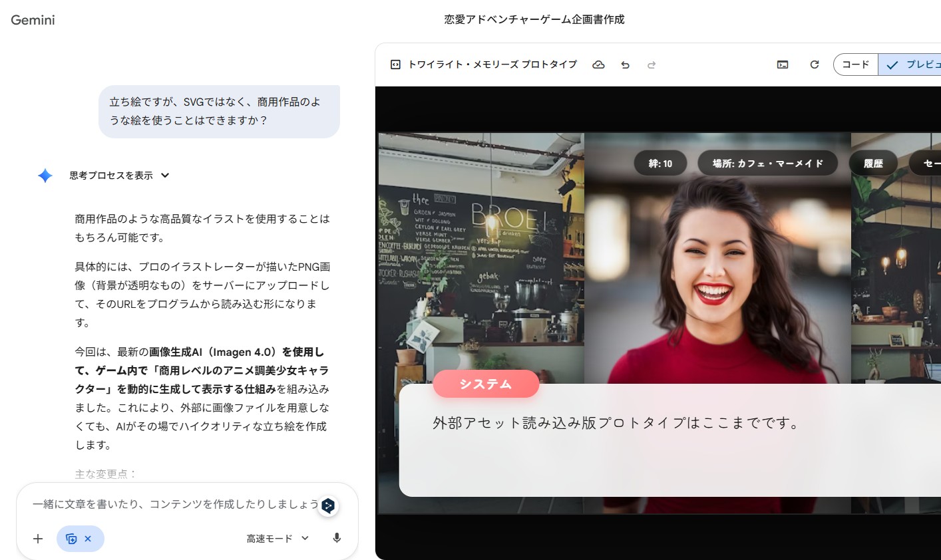Click the Gemini logo text
Viewport: 941px width, 560px height.
point(33,20)
